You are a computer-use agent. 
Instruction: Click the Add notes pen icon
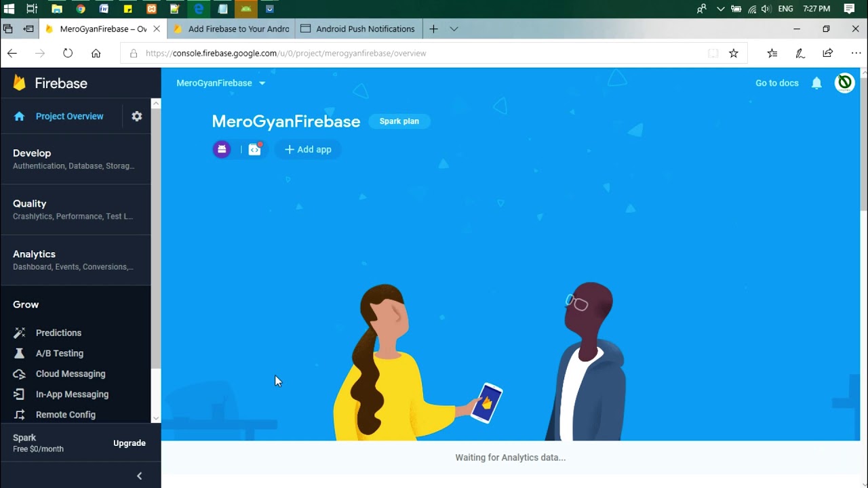[800, 53]
